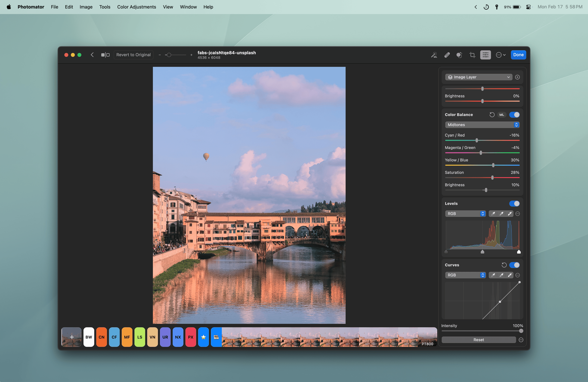588x382 pixels.
Task: Click zoom out minus icon
Action: pyautogui.click(x=160, y=55)
